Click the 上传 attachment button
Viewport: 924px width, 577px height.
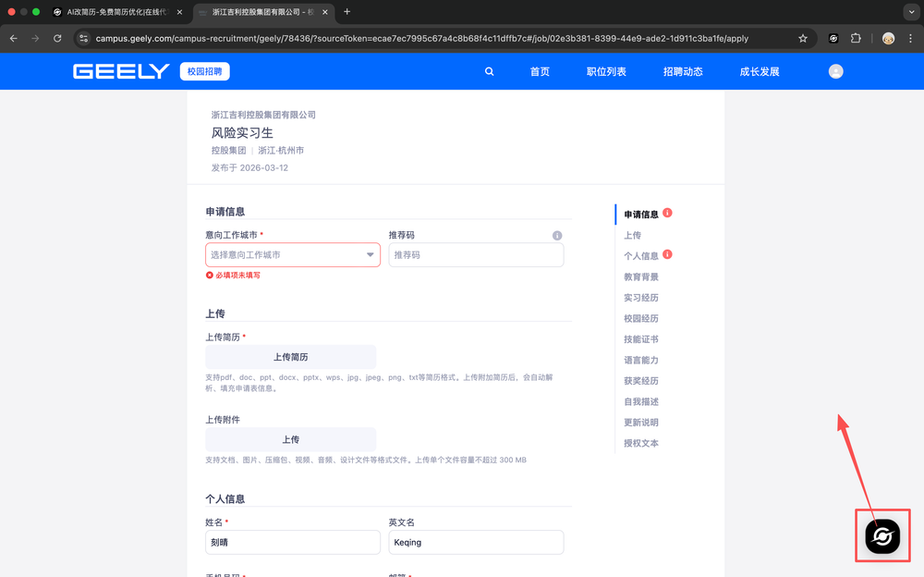point(290,439)
